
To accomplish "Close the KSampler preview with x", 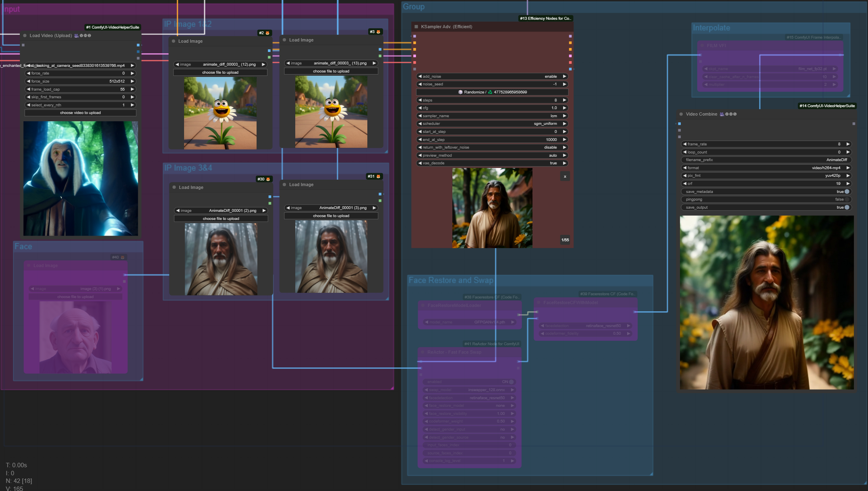I will pyautogui.click(x=565, y=176).
